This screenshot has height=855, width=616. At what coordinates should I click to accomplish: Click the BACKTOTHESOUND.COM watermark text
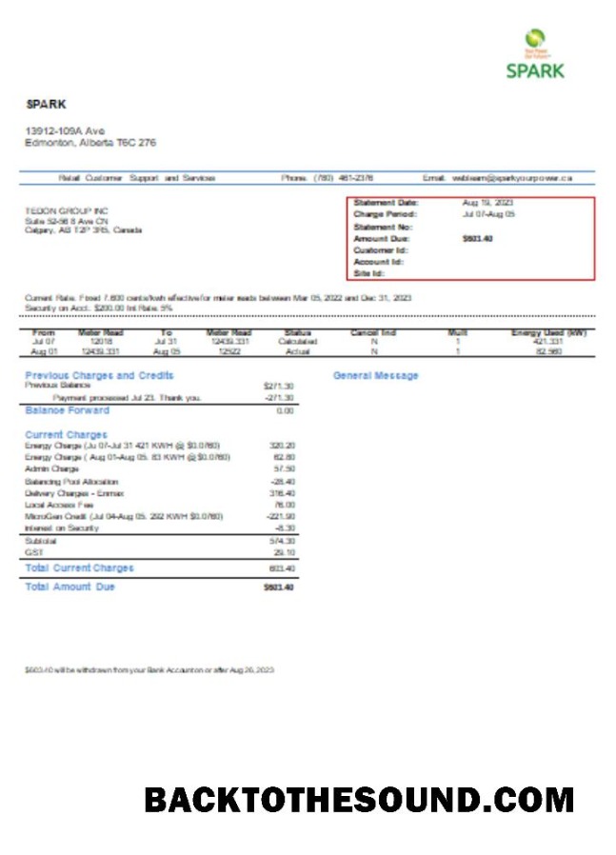coord(359,800)
